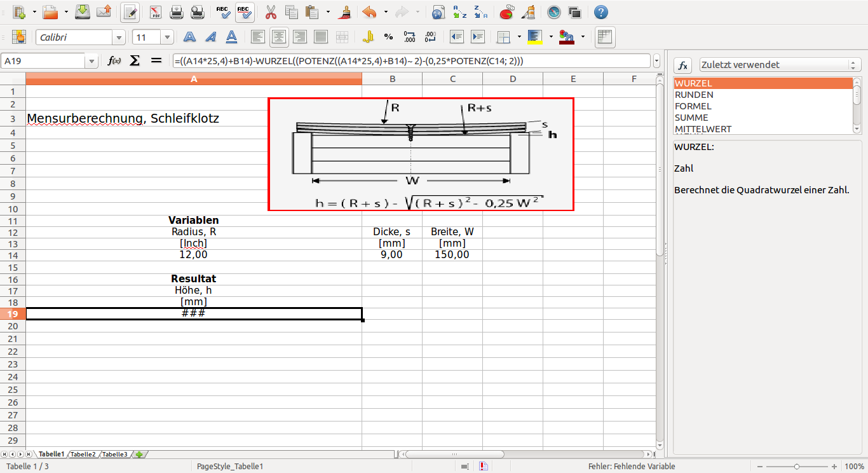Show the draw functions
868x473 pixels.
pos(527,11)
